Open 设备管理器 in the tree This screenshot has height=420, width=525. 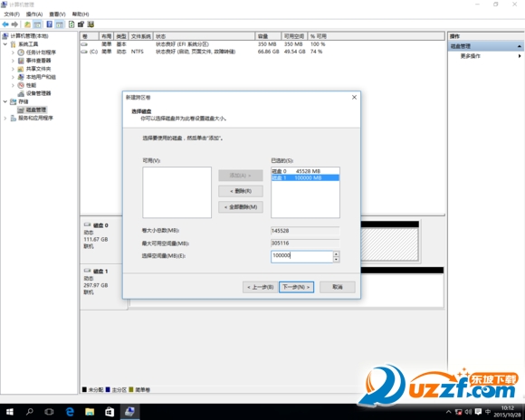pos(39,93)
